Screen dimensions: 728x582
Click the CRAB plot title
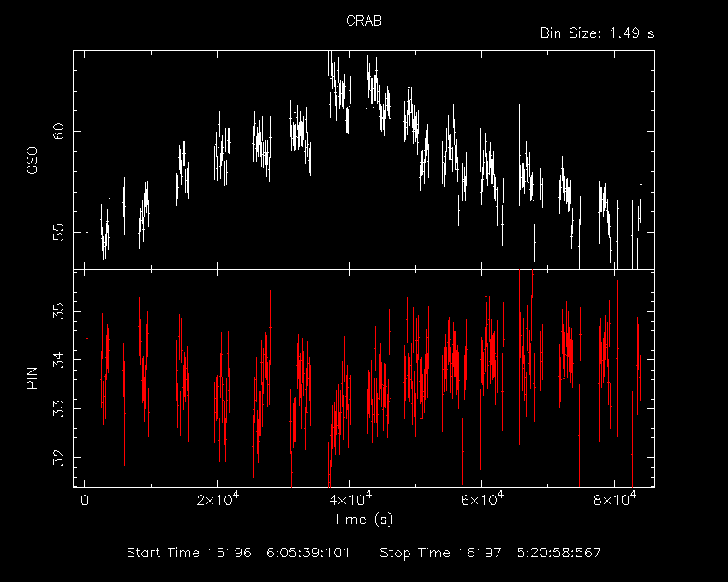pyautogui.click(x=363, y=21)
